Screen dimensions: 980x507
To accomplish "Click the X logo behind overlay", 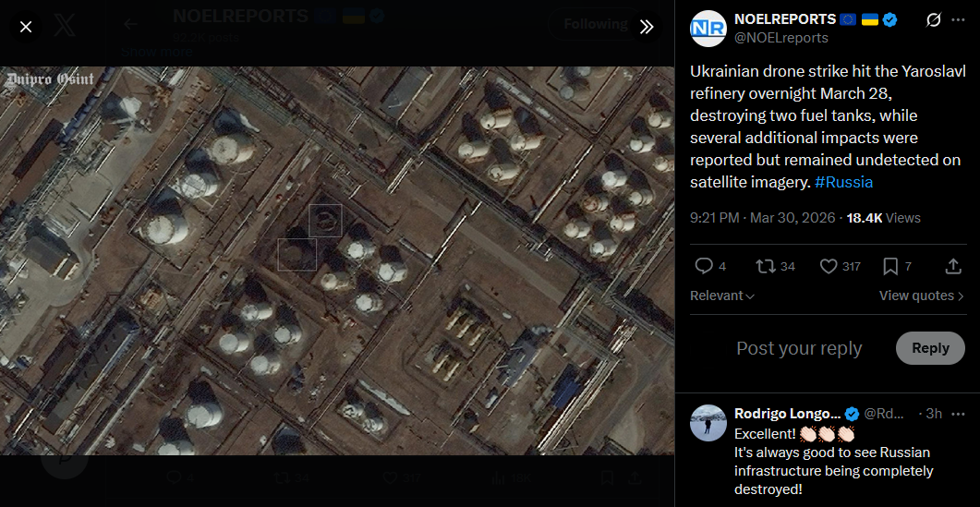I will tap(65, 26).
